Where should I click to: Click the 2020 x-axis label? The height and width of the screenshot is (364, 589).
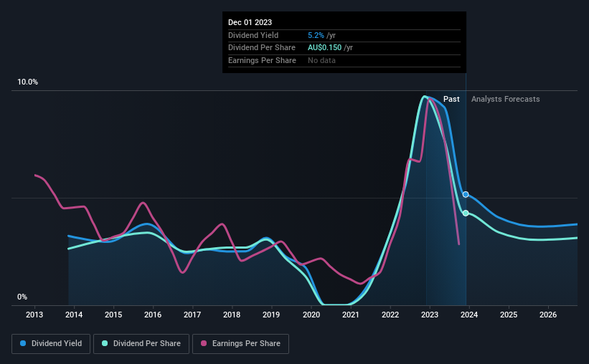pyautogui.click(x=311, y=315)
